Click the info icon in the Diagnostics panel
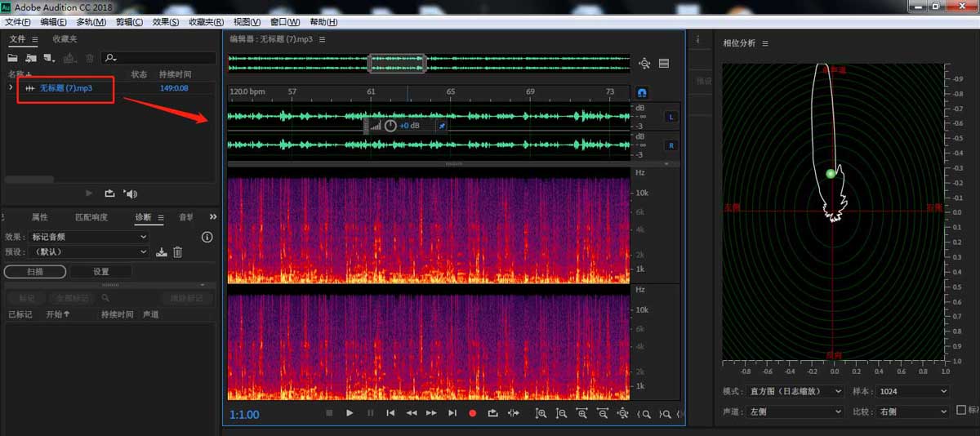The image size is (980, 436). click(x=207, y=237)
